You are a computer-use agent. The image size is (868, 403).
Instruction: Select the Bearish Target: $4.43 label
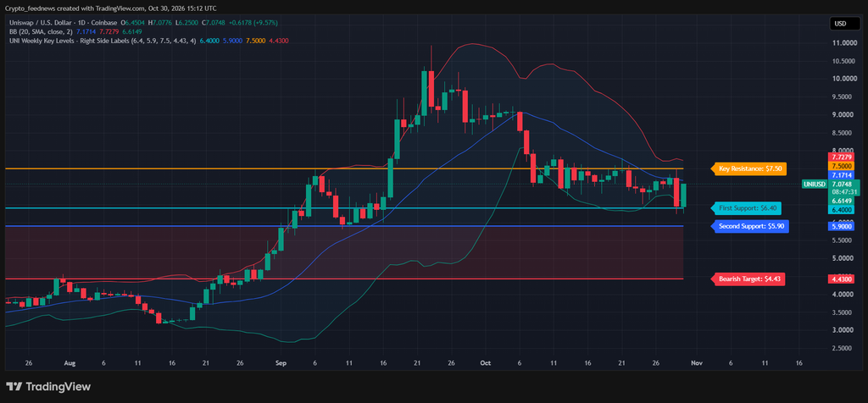[748, 279]
